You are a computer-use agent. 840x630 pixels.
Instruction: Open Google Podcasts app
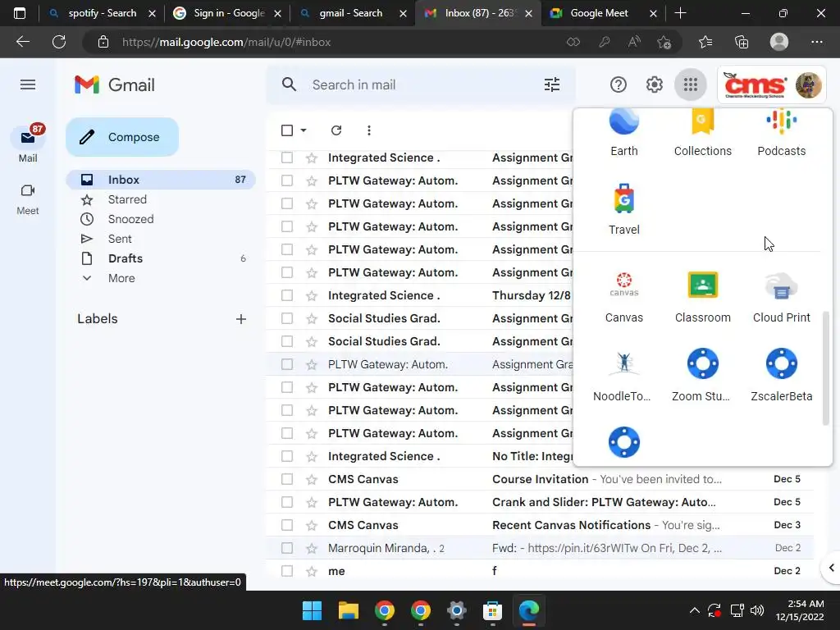tap(781, 133)
